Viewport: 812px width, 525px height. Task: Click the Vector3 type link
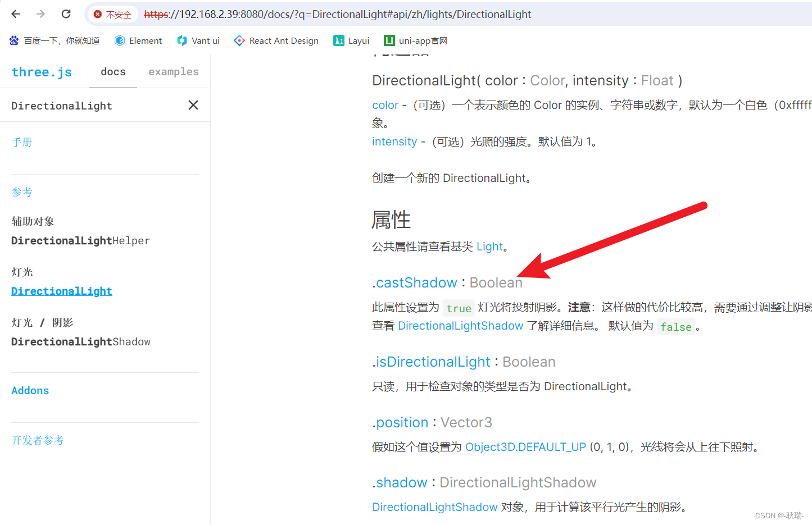click(466, 422)
